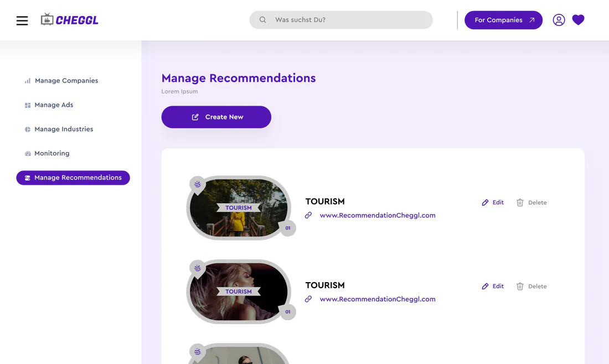Open the first Tourism yellow jacket thumbnail
This screenshot has width=609, height=364.
pyautogui.click(x=239, y=207)
